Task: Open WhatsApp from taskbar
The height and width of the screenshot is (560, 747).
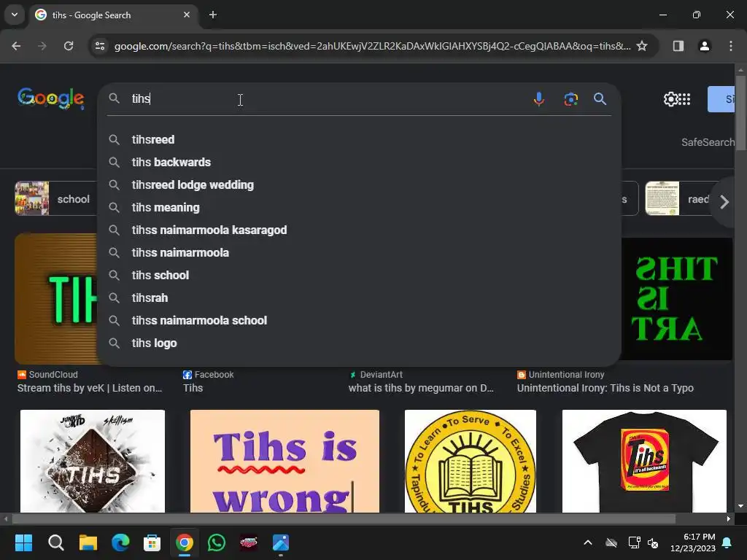Action: pos(216,542)
